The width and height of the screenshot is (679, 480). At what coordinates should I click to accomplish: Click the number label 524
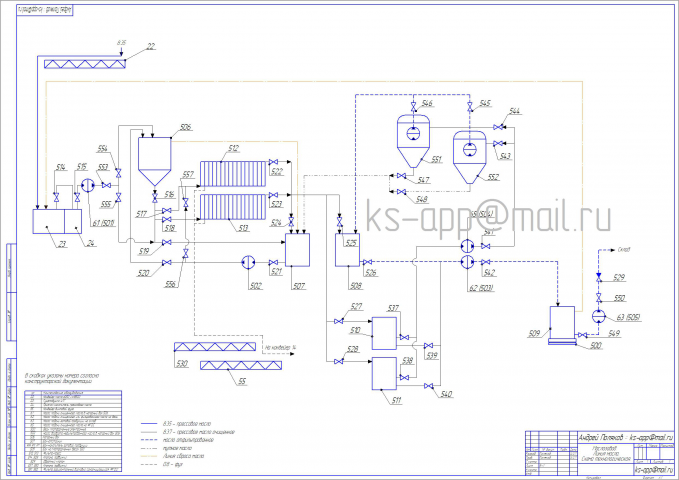[276, 223]
